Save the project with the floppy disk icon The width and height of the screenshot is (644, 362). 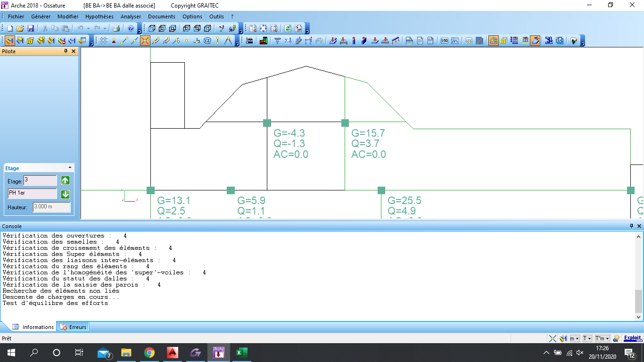tap(31, 28)
